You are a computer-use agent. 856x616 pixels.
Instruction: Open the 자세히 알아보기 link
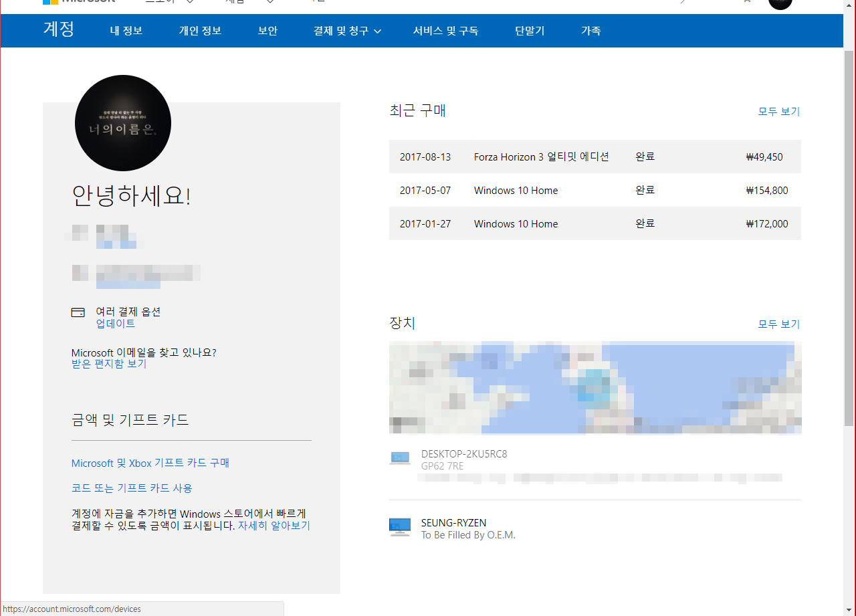pyautogui.click(x=274, y=526)
